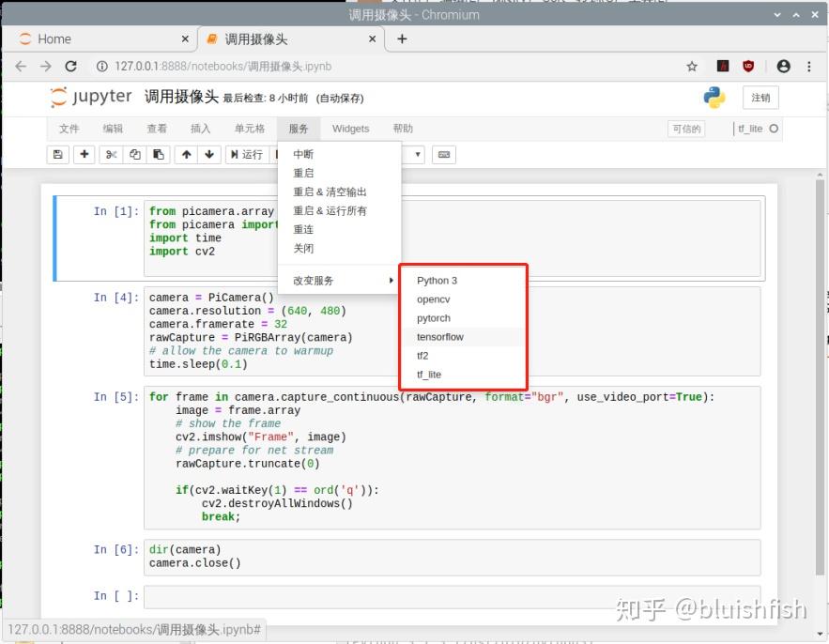Select Python 3 from the kernel list
This screenshot has width=829, height=644.
tap(438, 280)
